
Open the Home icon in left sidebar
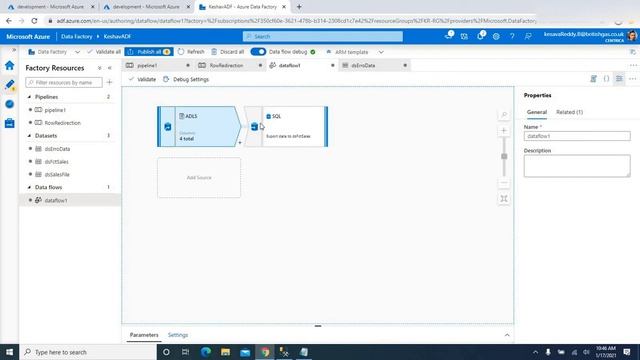coord(9,65)
